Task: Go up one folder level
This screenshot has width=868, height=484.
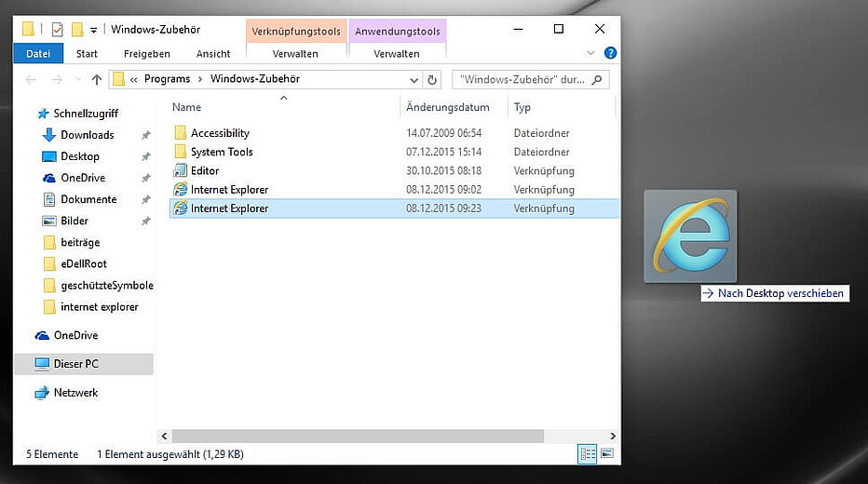Action: pos(97,80)
